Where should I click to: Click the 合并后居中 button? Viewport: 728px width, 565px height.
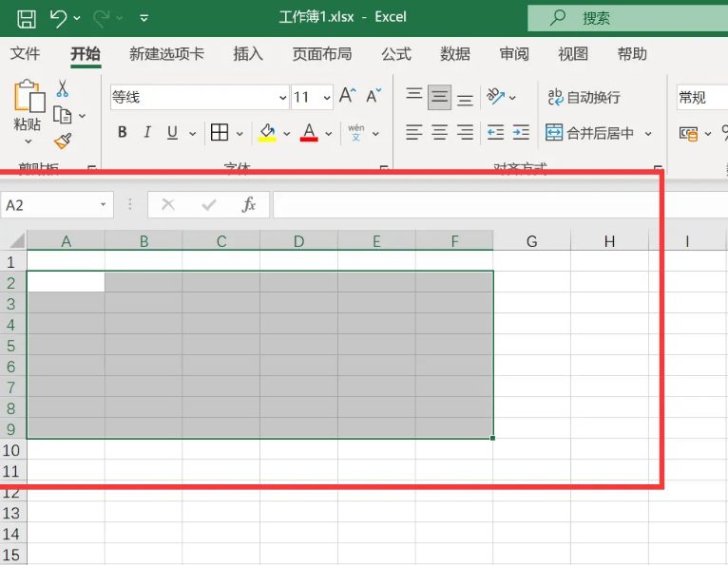pyautogui.click(x=590, y=133)
